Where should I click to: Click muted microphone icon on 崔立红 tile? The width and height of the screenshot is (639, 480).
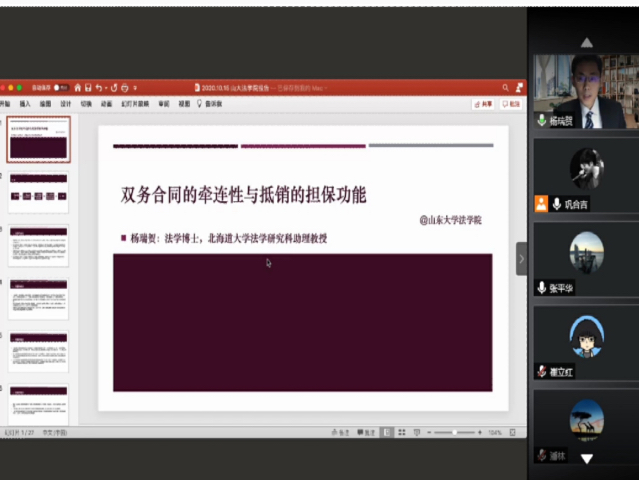(x=541, y=371)
